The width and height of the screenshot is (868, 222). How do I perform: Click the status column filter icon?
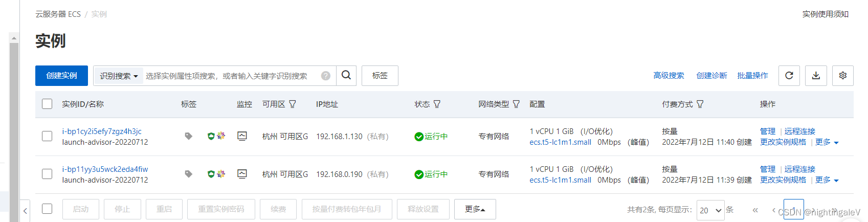pos(437,104)
